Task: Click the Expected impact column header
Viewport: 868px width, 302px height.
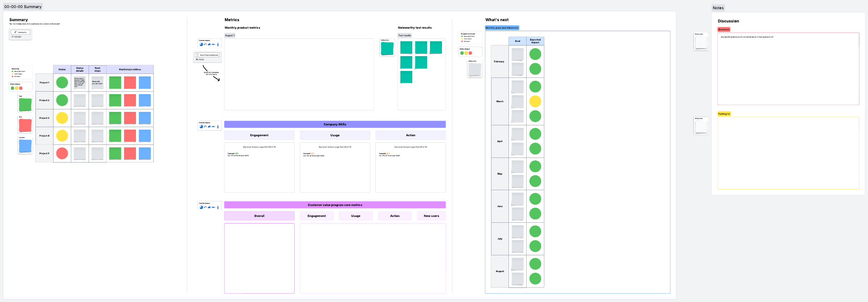Action: click(x=535, y=41)
